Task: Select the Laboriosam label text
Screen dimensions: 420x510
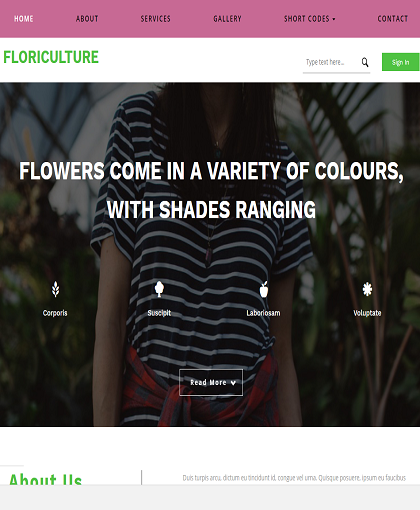Action: [x=263, y=313]
